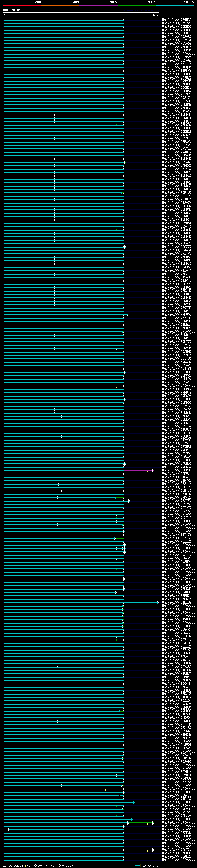Open hit UniRef100_Q4D139
The width and height of the screenshot is (197, 868).
click(177, 603)
